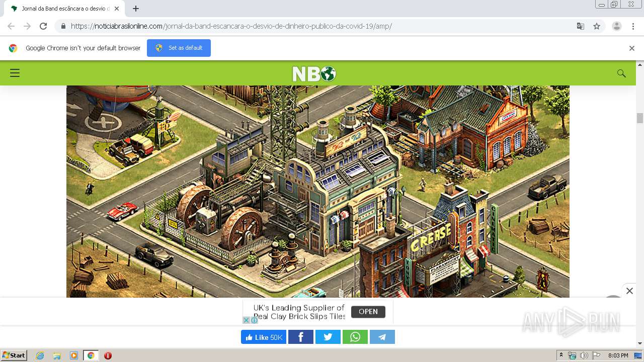Click the city game image
Viewport: 644px width, 362px height.
pos(318,192)
